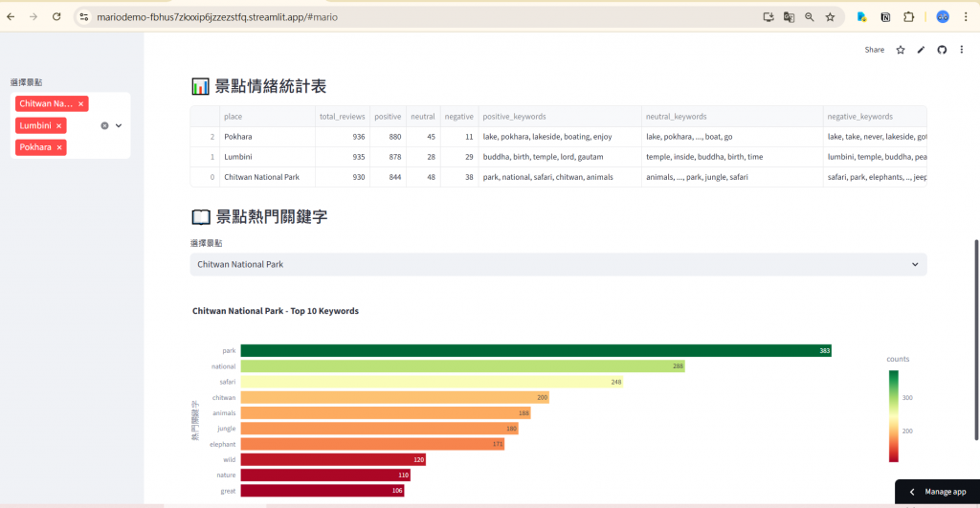The image size is (980, 508).
Task: Remove Pokhara tag from selection
Action: pyautogui.click(x=58, y=147)
